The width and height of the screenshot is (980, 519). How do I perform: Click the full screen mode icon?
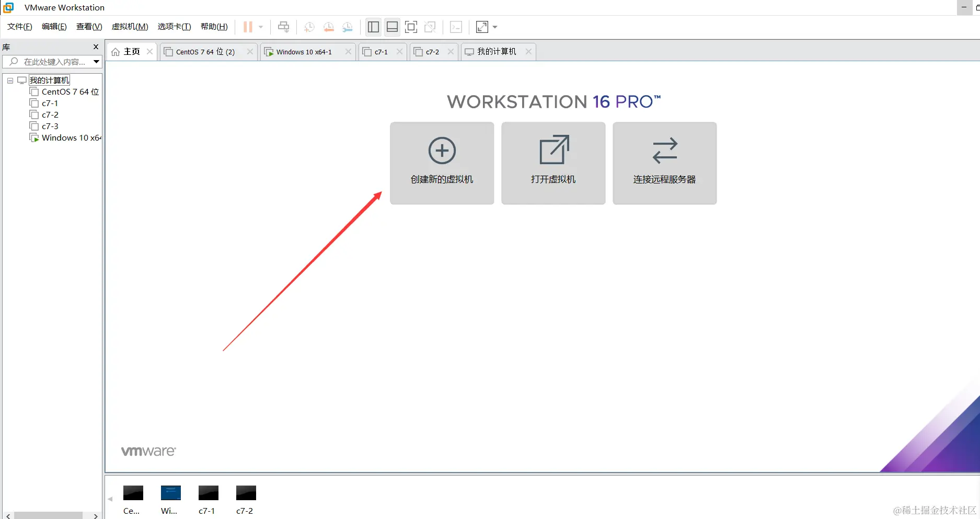click(x=411, y=27)
